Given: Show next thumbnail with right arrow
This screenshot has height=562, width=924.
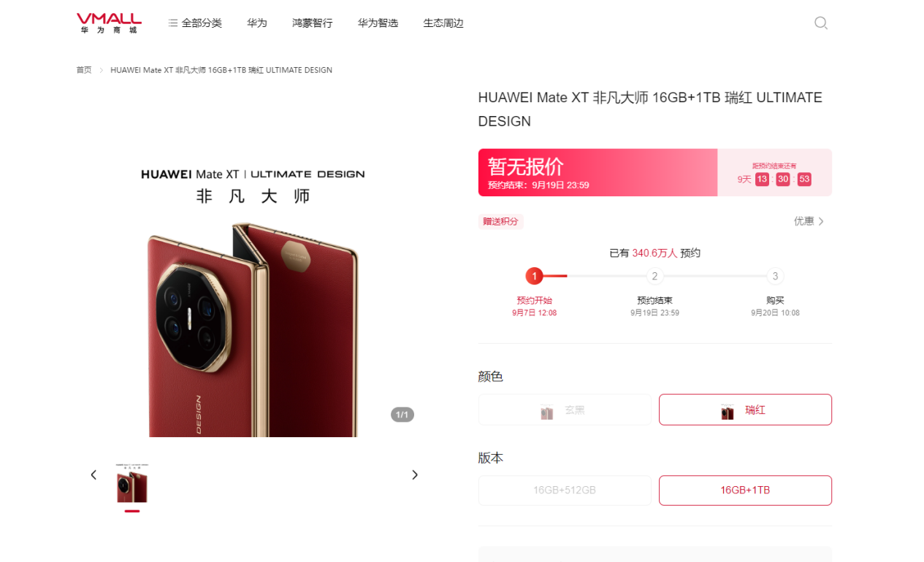Looking at the screenshot, I should 415,475.
